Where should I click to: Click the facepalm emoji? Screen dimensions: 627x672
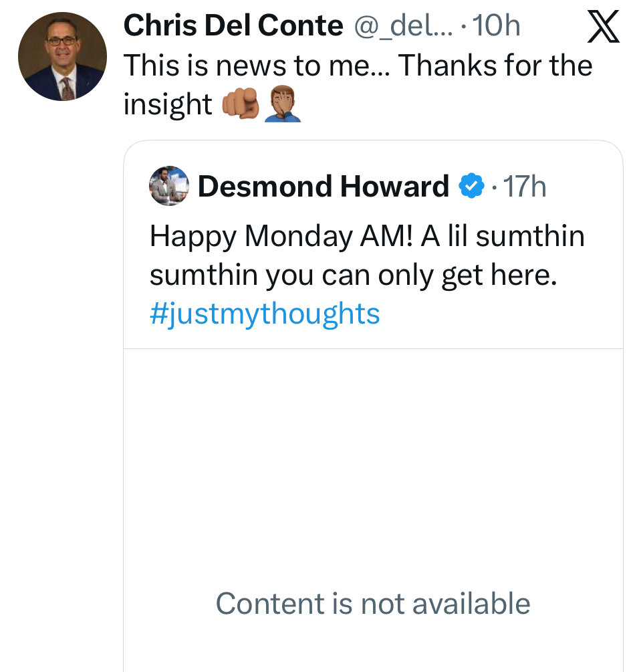[x=282, y=106]
